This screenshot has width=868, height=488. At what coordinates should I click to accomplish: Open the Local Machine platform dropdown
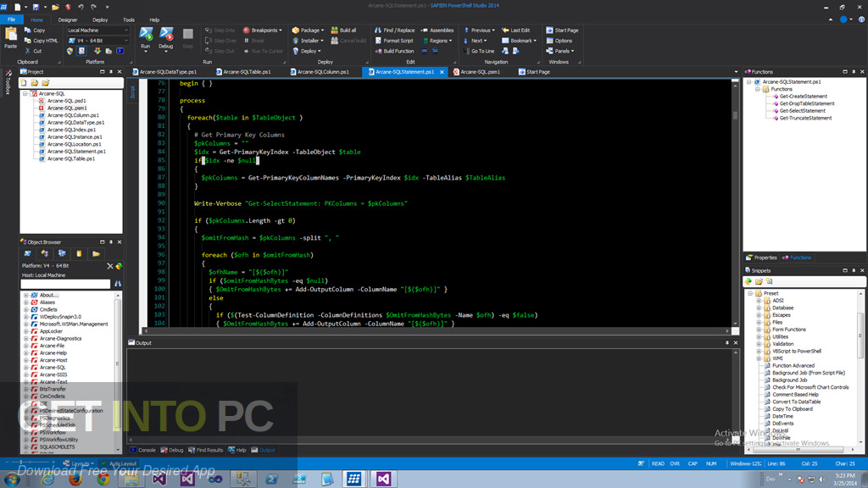[98, 30]
